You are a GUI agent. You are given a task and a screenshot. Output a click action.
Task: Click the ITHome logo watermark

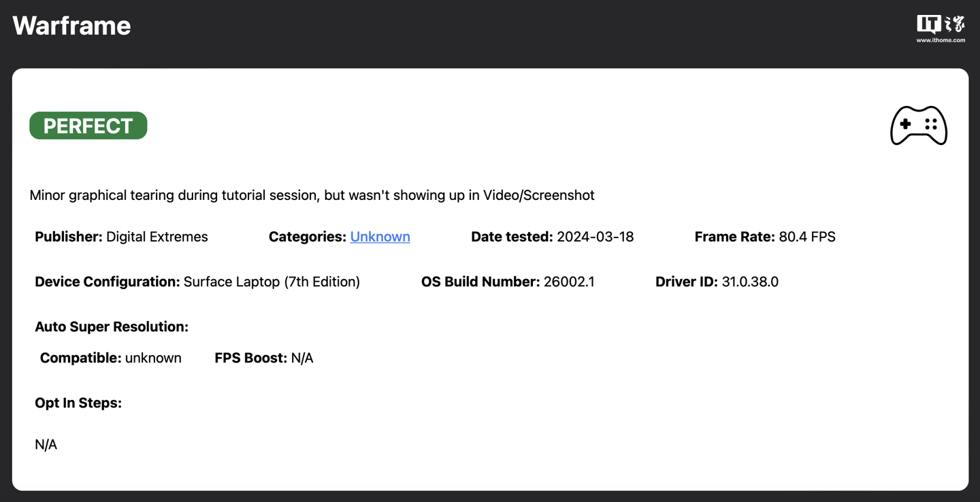[x=940, y=29]
